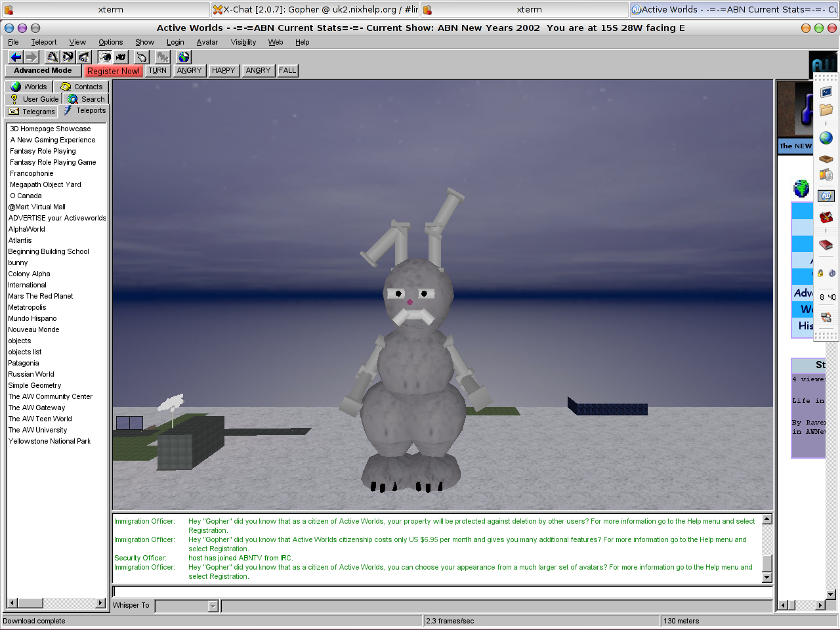Open the Show menu
This screenshot has width=840, height=630.
145,42
